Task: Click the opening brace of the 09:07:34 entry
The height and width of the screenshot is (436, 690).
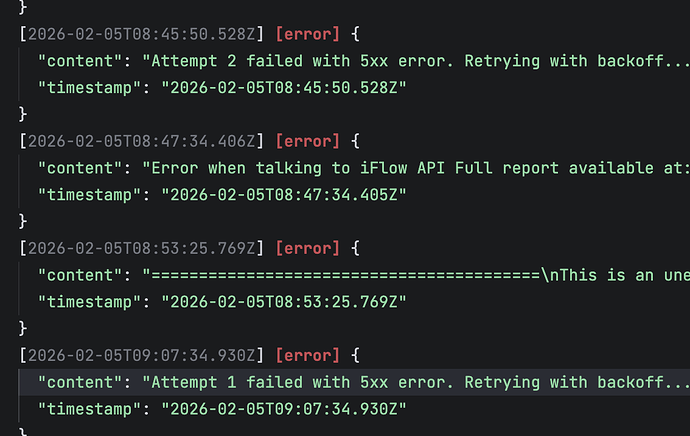Action: click(x=356, y=354)
